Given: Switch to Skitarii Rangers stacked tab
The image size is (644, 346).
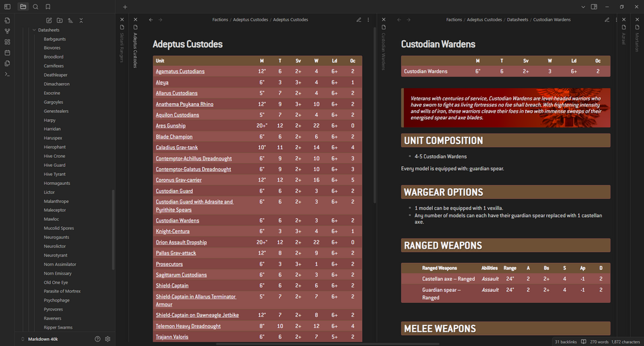Looking at the screenshot, I should [x=122, y=47].
